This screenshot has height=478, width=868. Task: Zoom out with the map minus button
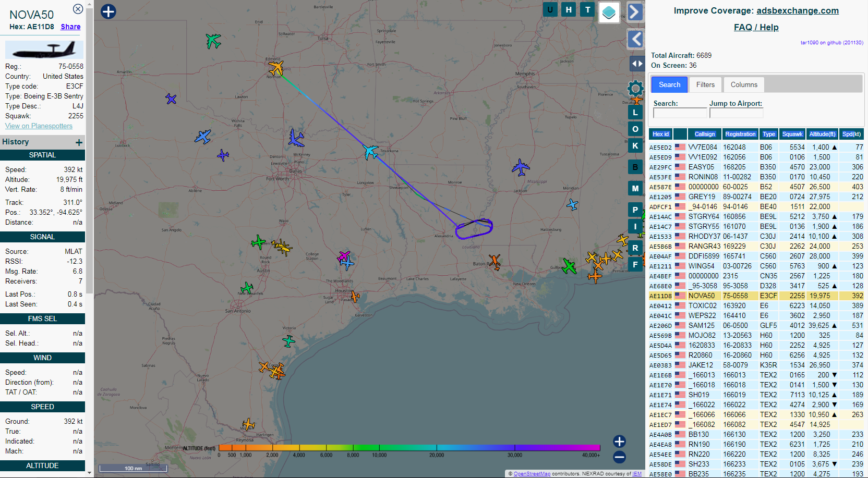[619, 457]
